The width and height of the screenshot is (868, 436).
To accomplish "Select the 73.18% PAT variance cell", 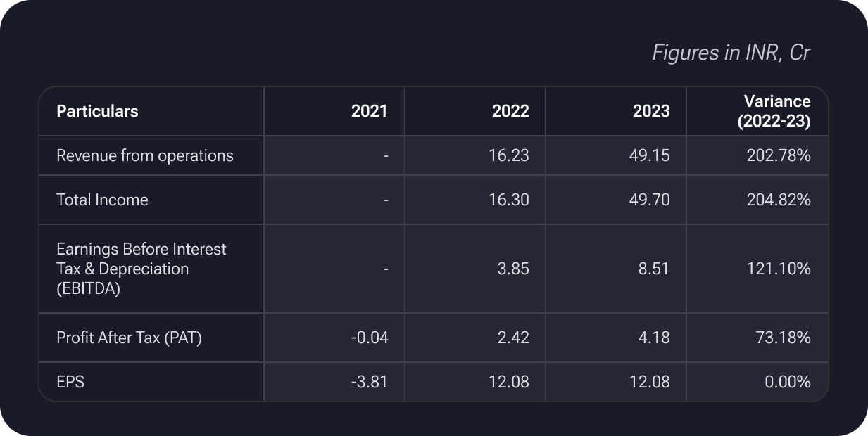I will click(784, 338).
